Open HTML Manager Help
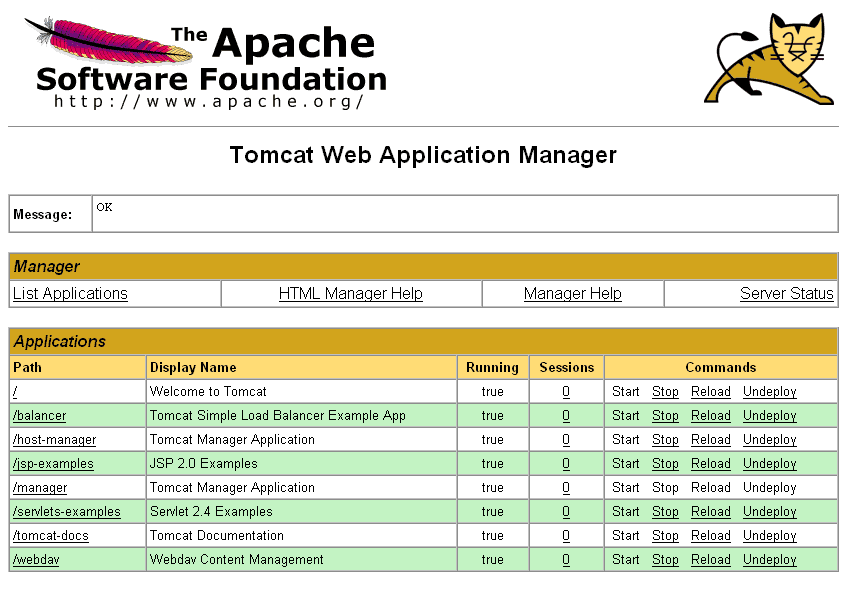 pyautogui.click(x=351, y=293)
